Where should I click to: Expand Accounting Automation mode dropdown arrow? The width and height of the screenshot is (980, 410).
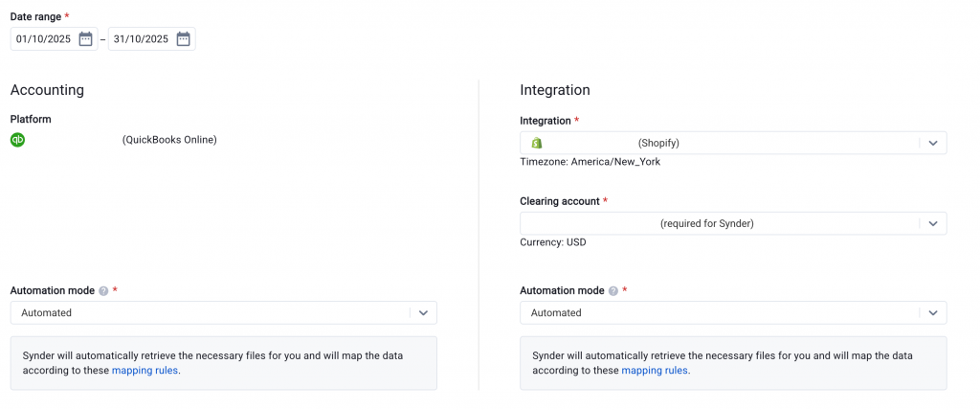click(423, 312)
